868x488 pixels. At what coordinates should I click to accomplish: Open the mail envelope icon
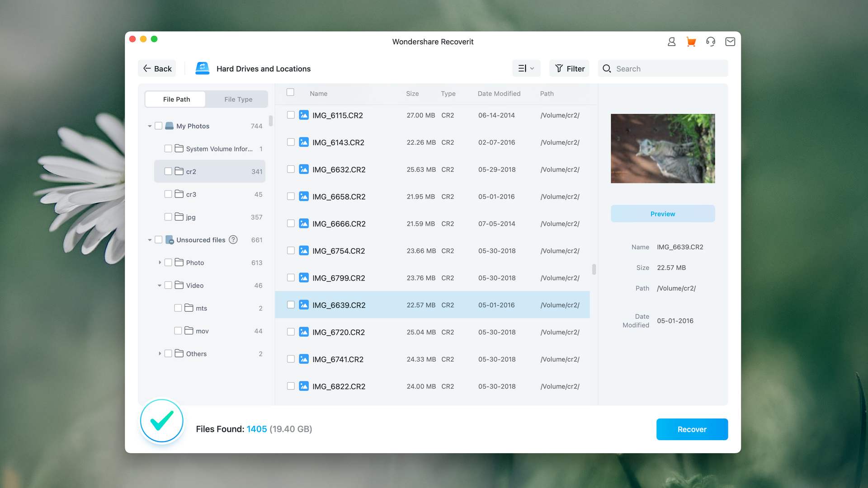pyautogui.click(x=730, y=42)
